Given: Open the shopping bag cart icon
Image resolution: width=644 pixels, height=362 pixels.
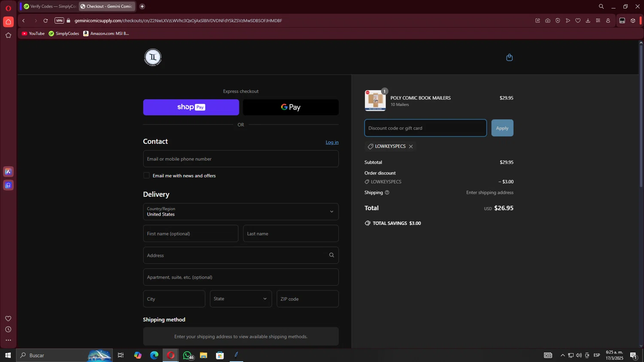Looking at the screenshot, I should click(x=509, y=57).
